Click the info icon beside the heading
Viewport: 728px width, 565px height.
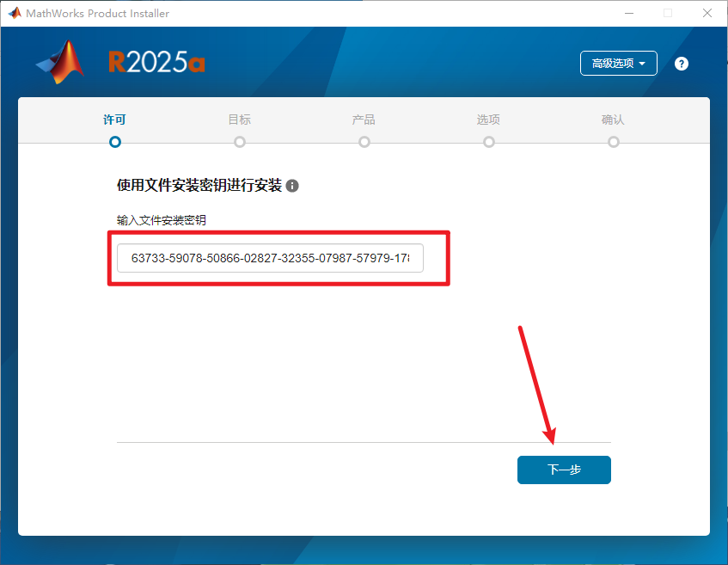click(292, 186)
